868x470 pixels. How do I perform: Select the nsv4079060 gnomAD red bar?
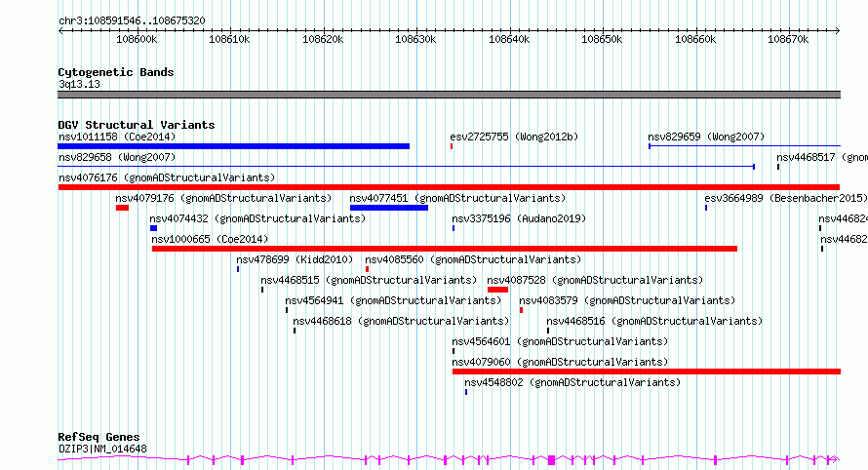pos(647,372)
